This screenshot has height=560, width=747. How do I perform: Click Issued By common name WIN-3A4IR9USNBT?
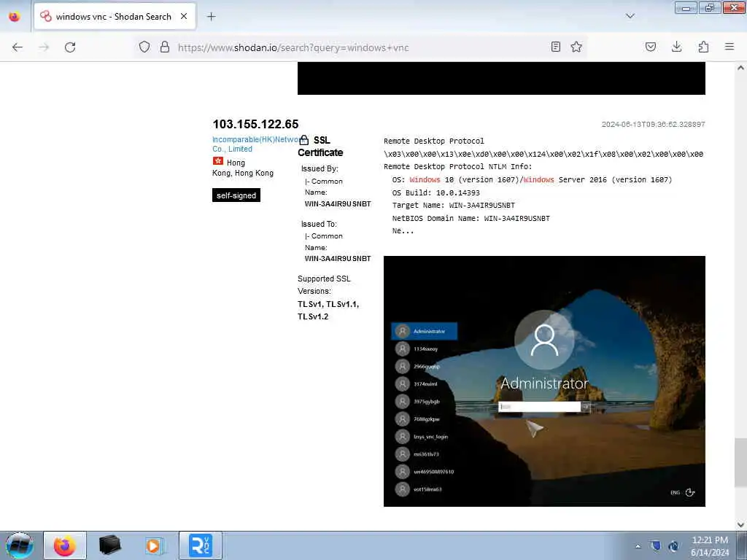coord(338,204)
